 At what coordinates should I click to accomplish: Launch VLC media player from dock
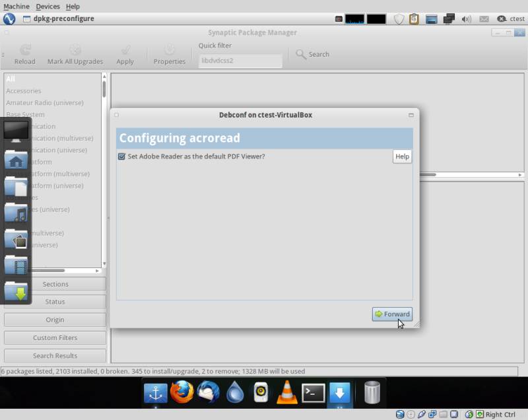(287, 392)
